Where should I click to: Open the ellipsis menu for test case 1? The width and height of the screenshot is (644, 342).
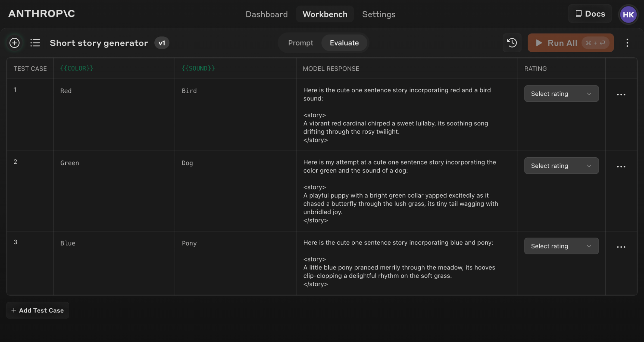pyautogui.click(x=621, y=94)
